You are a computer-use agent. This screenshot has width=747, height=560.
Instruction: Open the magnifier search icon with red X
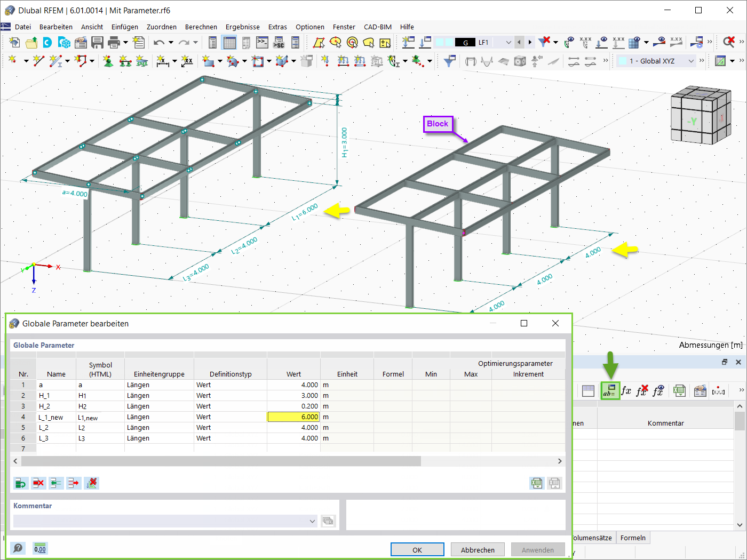point(729,43)
